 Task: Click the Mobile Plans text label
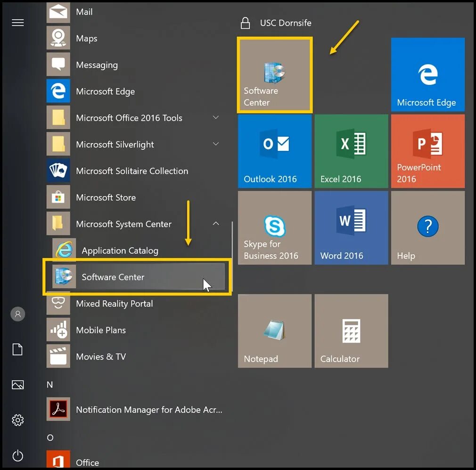101,330
